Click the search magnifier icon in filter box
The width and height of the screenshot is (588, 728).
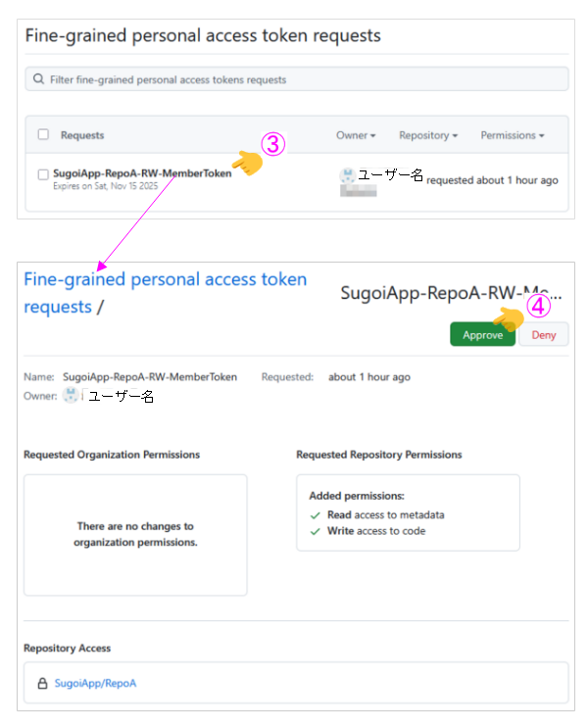38,79
